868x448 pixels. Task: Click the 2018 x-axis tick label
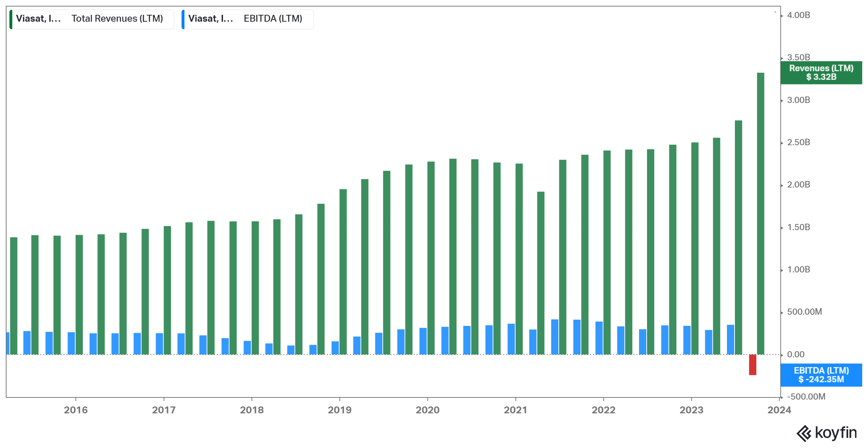(252, 410)
